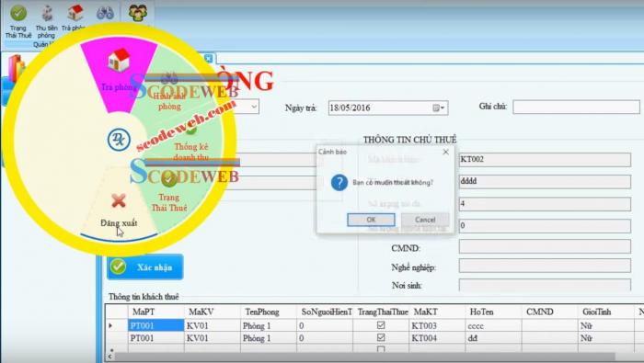The image size is (644, 363).
Task: Click the Nơi sinh input field
Action: click(545, 285)
